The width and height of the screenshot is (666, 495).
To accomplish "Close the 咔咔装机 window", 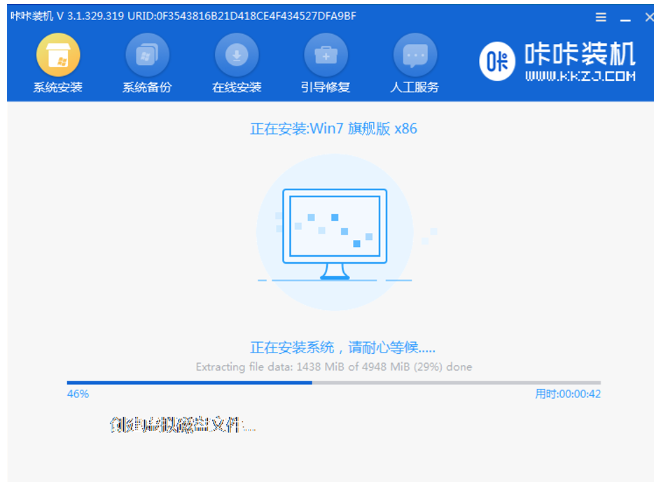I will (649, 17).
